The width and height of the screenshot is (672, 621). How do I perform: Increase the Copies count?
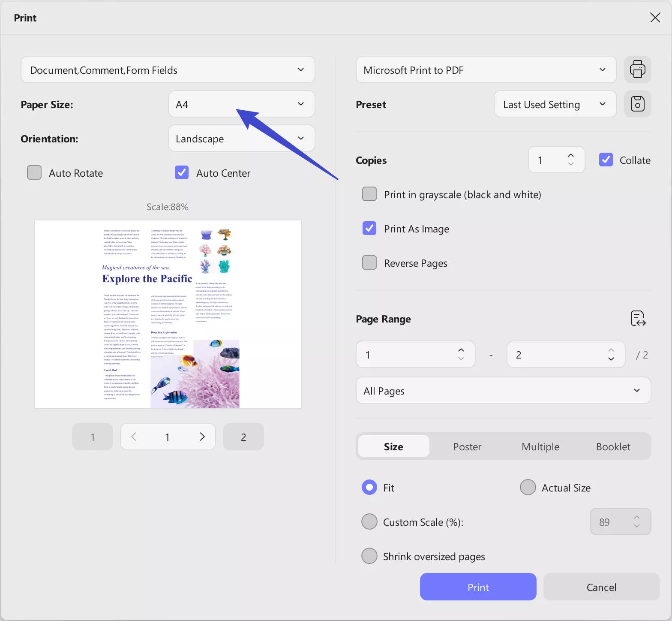tap(570, 156)
